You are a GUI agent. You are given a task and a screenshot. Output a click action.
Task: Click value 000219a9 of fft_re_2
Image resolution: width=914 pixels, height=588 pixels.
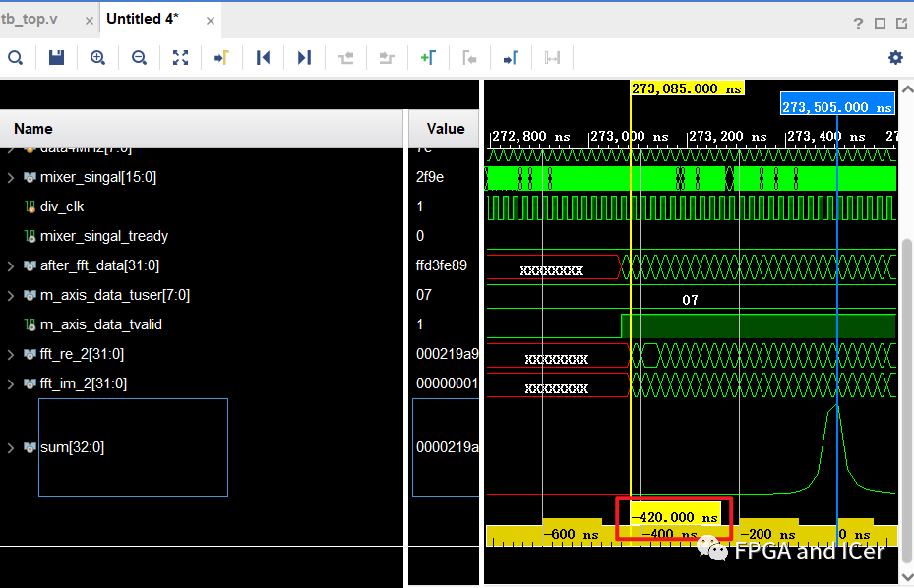coord(447,354)
